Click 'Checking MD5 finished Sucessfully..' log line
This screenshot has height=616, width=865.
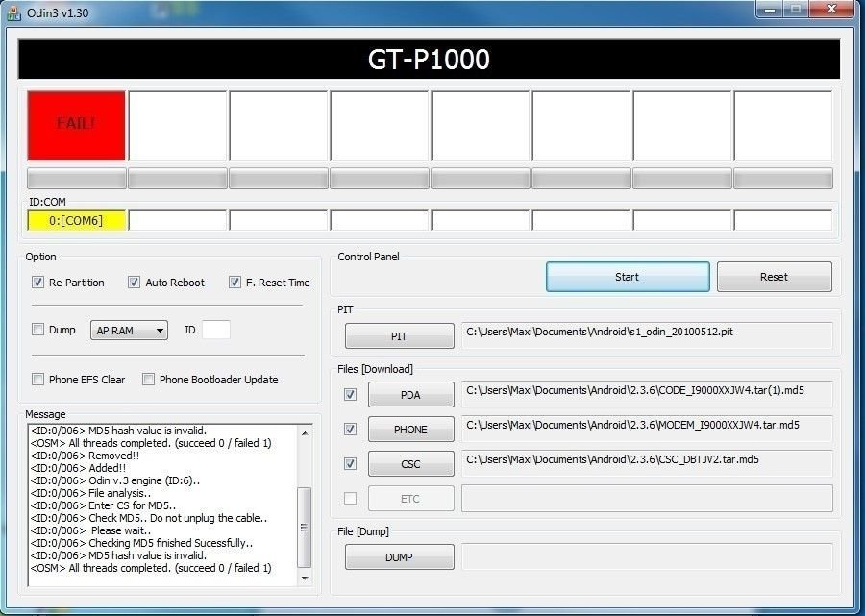[142, 543]
